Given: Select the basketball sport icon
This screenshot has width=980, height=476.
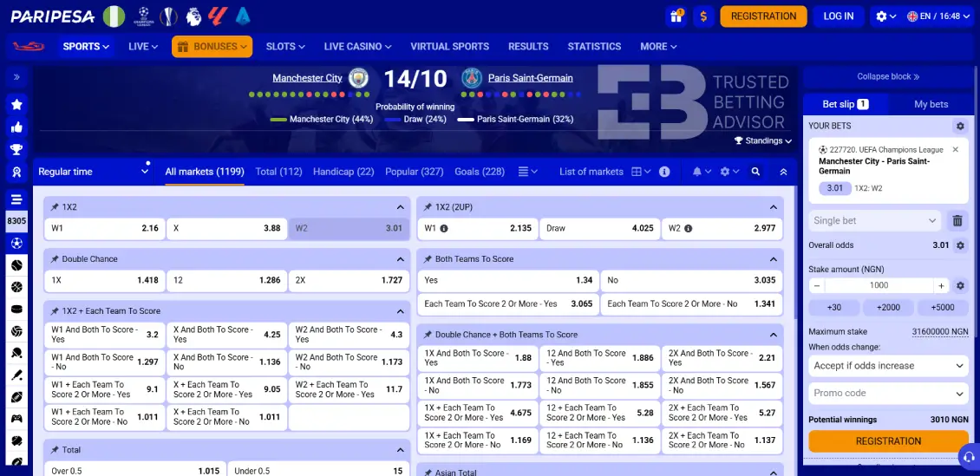Looking at the screenshot, I should [x=16, y=287].
